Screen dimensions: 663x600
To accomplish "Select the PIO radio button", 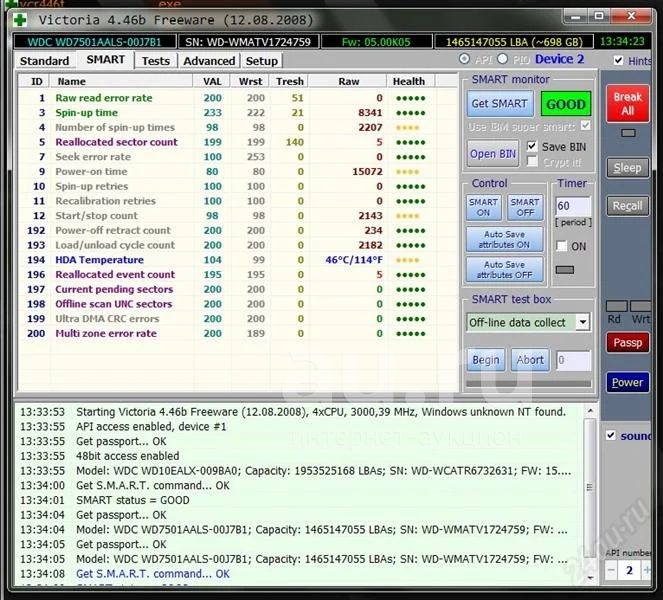I will 502,59.
